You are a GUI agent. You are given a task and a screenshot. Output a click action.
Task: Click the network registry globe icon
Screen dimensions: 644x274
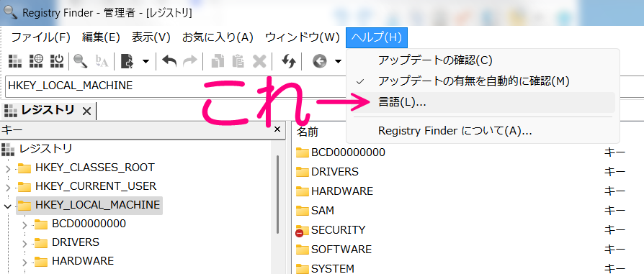coord(36,62)
